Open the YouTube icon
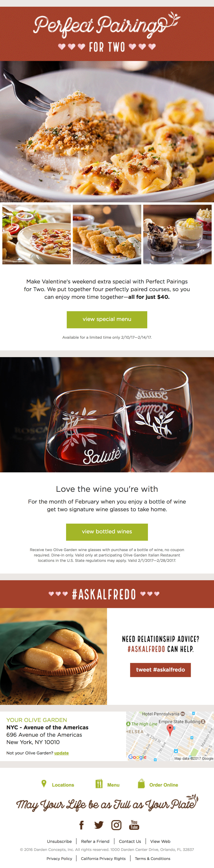 134,824
